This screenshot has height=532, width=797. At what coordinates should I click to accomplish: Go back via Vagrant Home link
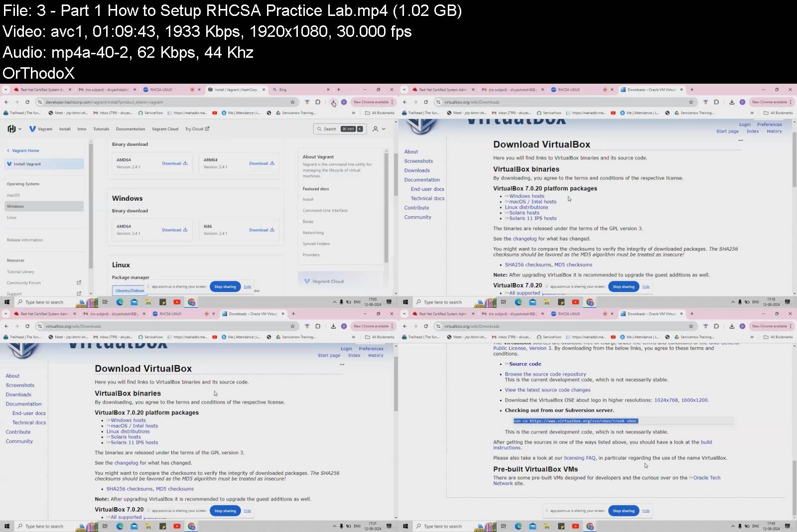(23, 150)
